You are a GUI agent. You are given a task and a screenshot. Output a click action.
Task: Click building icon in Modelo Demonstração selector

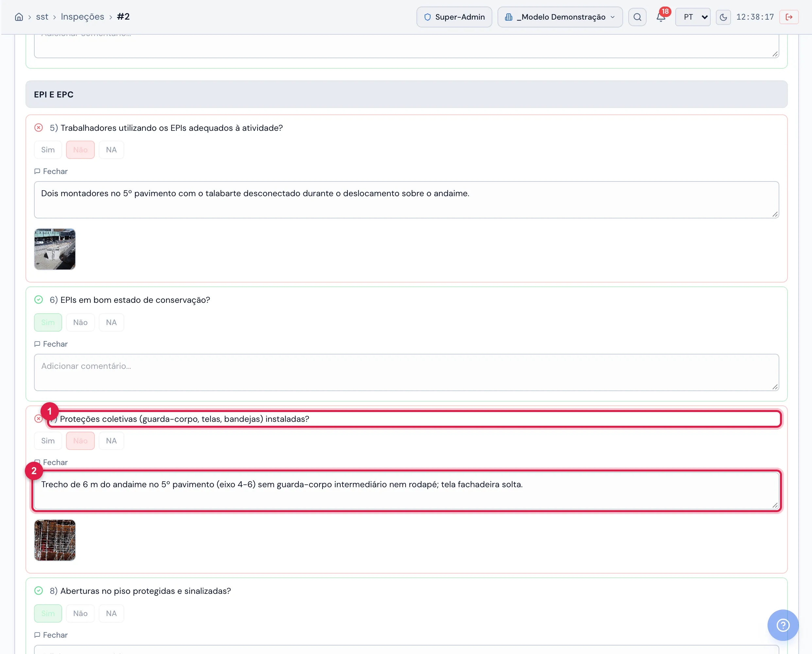pyautogui.click(x=508, y=17)
